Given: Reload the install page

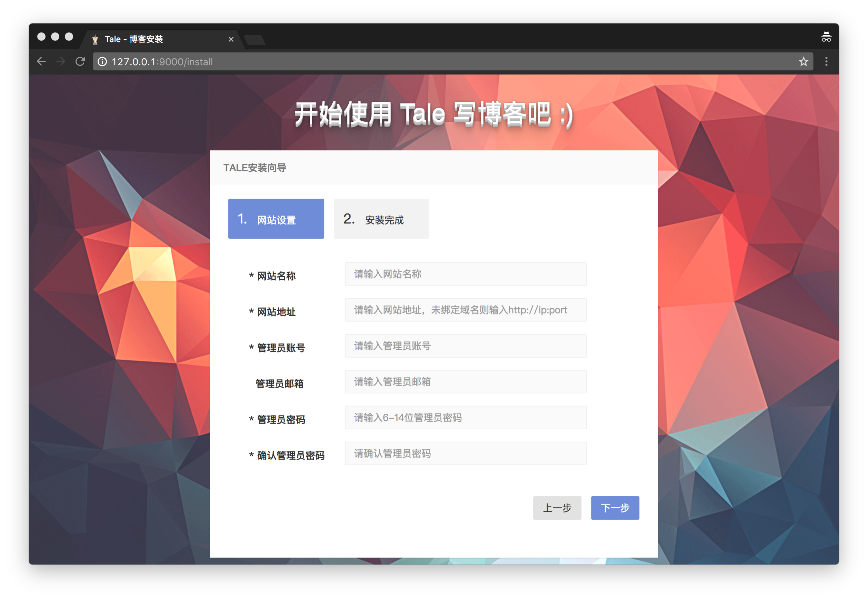Looking at the screenshot, I should [80, 61].
